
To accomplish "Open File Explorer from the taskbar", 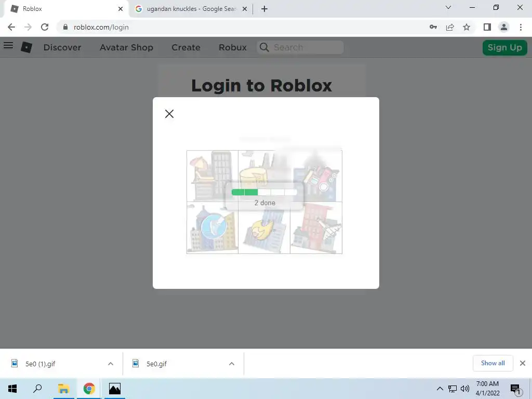I will point(63,389).
